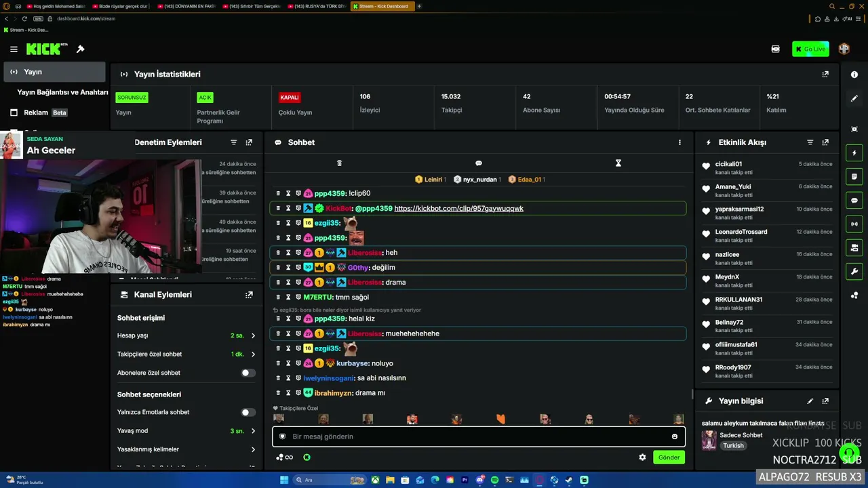Click the Abone Sayısı stat value 42
This screenshot has width=868, height=488.
[526, 97]
